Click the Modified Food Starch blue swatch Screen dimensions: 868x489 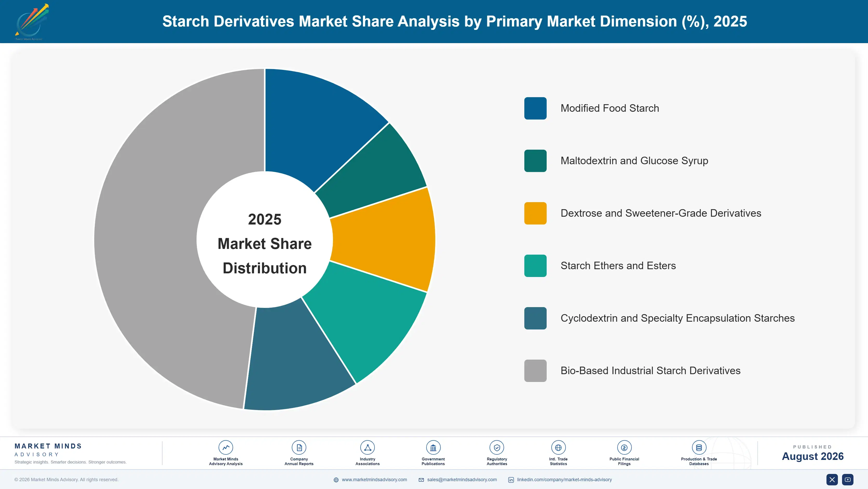535,108
